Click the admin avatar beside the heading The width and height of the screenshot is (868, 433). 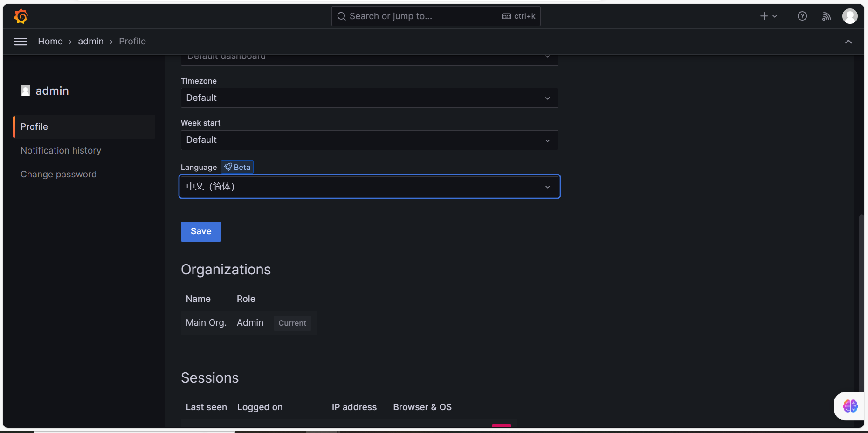(26, 91)
